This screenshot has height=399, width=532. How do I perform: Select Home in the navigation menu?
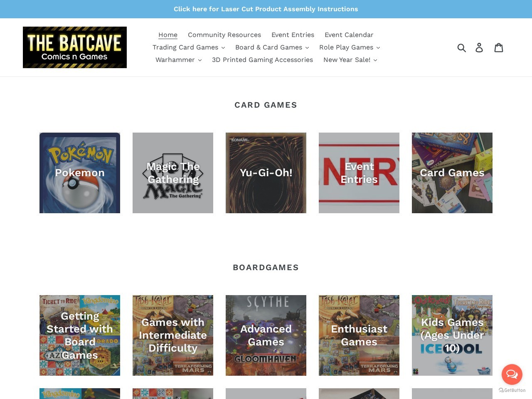[168, 35]
